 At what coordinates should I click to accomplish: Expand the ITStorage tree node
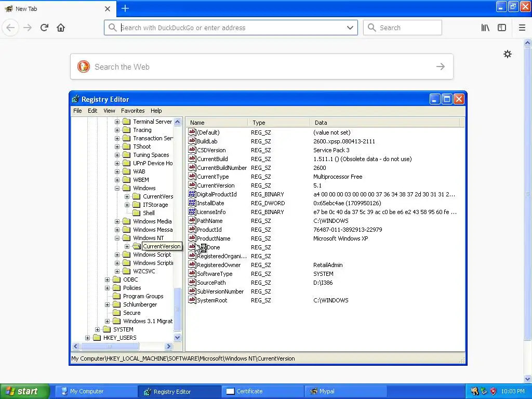click(x=127, y=205)
